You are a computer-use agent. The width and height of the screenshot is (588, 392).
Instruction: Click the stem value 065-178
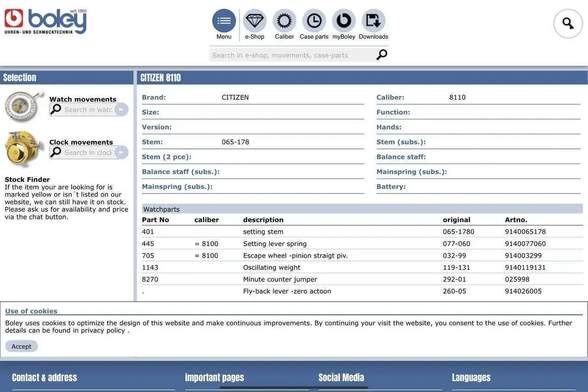[x=235, y=142]
